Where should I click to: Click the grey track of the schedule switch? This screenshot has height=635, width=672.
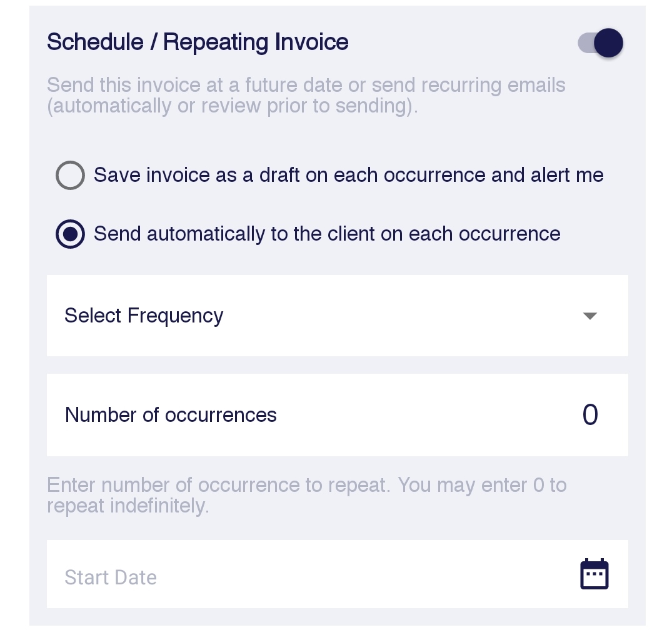point(586,43)
